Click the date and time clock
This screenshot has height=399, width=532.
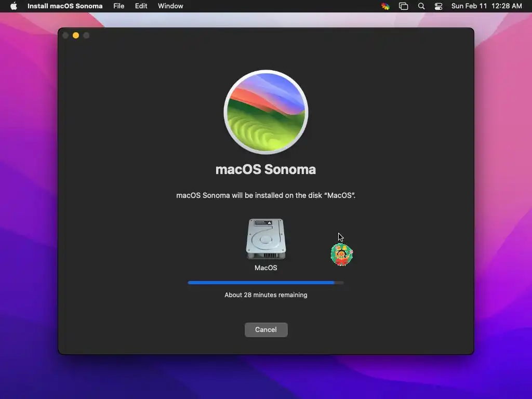pos(486,6)
